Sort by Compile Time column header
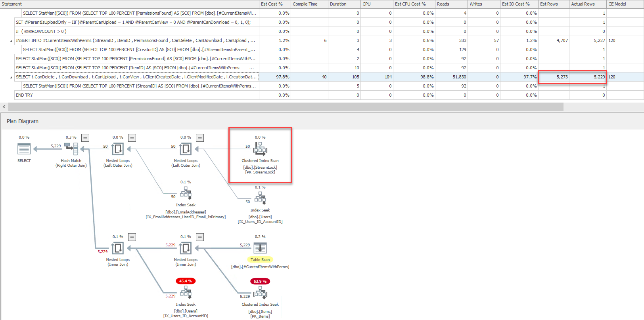This screenshot has height=320, width=644. 309,4
